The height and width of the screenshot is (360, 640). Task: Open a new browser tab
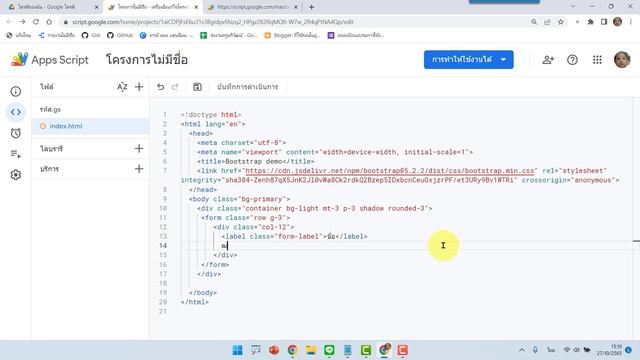311,7
